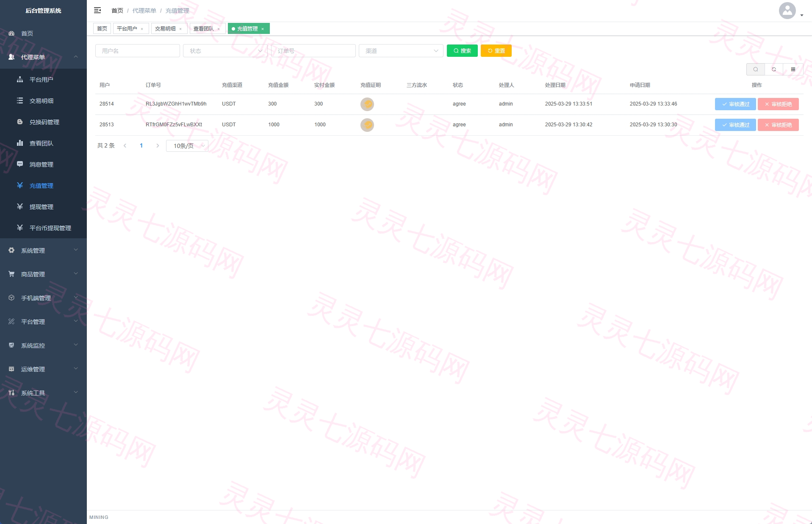Click the green 搜索 button

click(462, 50)
